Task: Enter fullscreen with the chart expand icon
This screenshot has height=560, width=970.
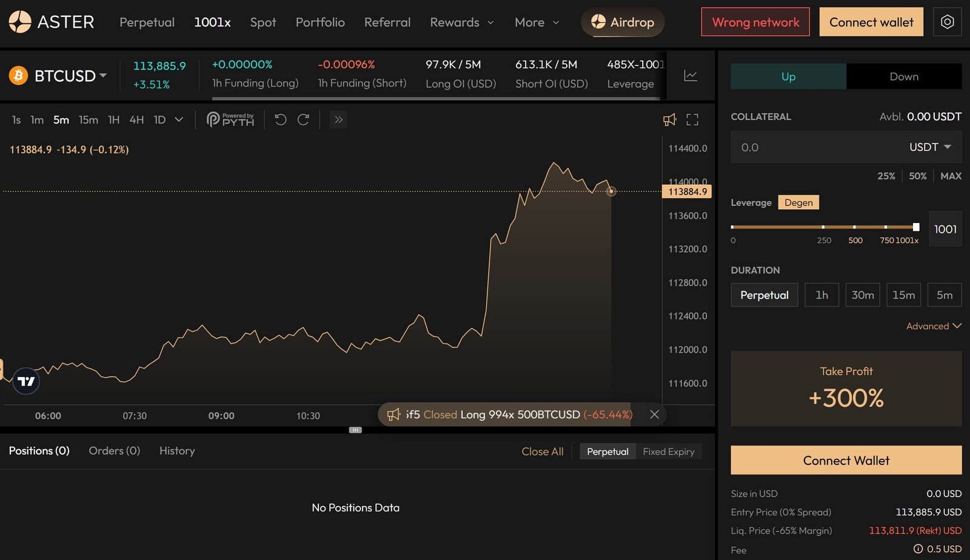Action: tap(692, 119)
